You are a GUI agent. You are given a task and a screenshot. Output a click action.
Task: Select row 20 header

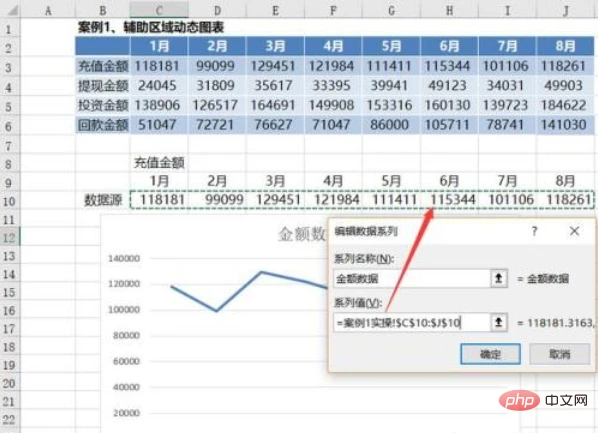[x=9, y=383]
